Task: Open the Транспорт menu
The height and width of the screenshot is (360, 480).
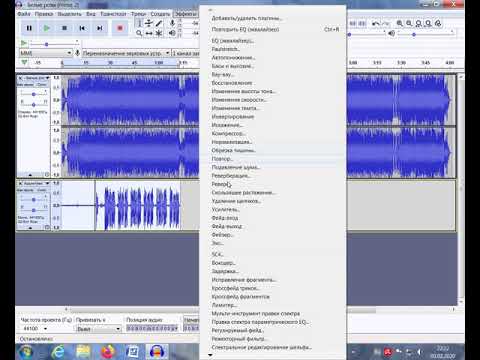Action: pyautogui.click(x=113, y=14)
